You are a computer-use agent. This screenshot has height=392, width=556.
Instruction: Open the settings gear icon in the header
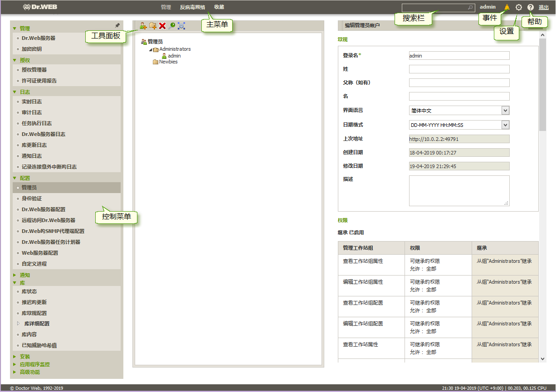click(519, 7)
